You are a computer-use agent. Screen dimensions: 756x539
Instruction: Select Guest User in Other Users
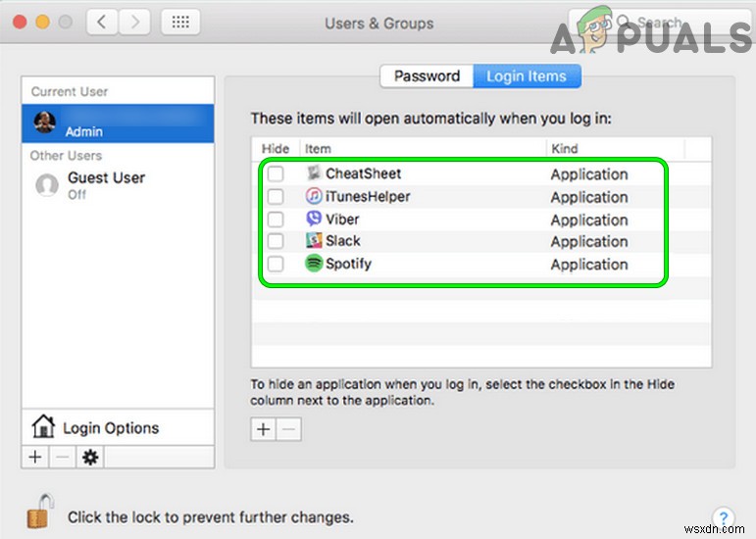(118, 185)
